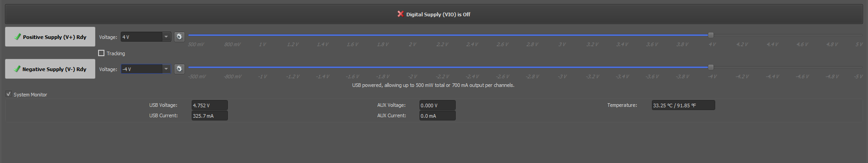The width and height of the screenshot is (868, 163).
Task: Click positive supply slider at 2 V mark
Action: [x=412, y=35]
